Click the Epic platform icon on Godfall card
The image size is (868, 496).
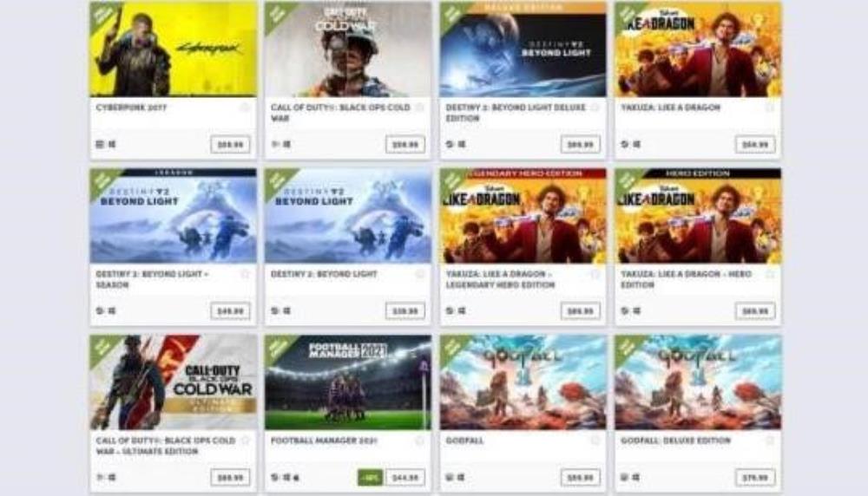tap(450, 477)
